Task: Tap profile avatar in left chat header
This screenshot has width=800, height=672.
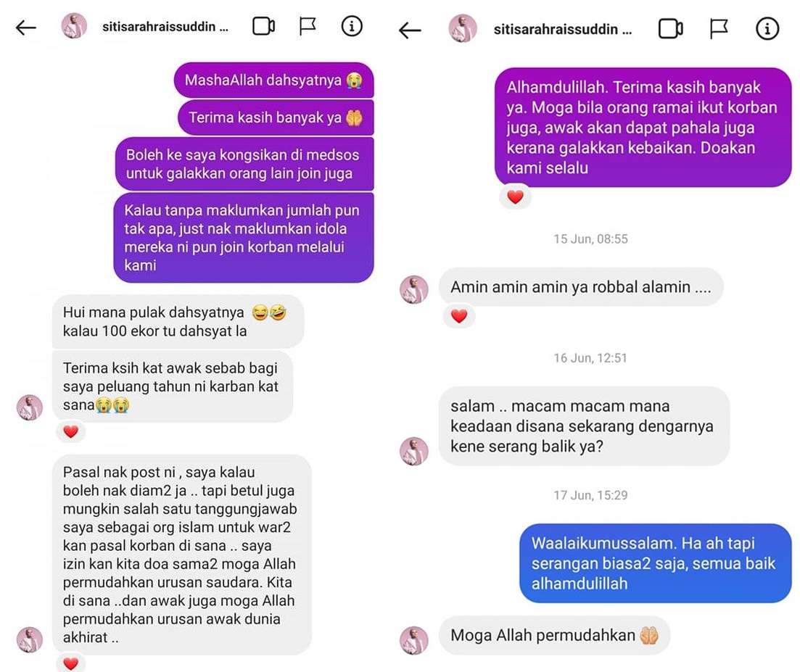Action: [x=74, y=26]
